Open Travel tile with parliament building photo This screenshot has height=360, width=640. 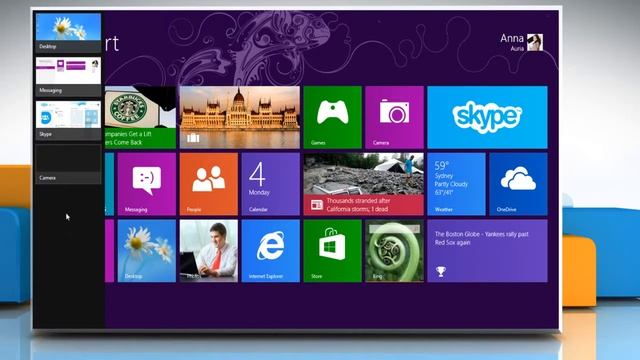click(240, 117)
